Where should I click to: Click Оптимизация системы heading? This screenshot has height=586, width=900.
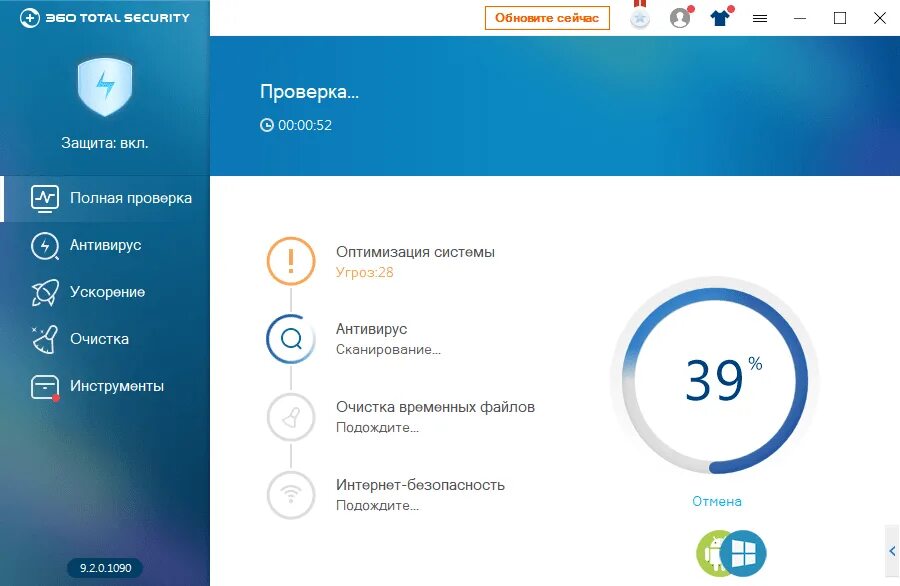pyautogui.click(x=416, y=252)
